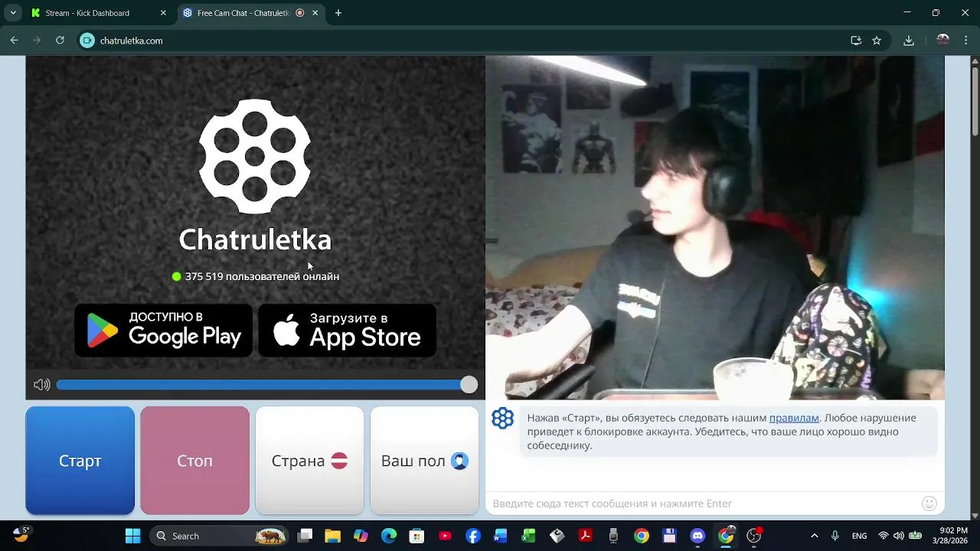The height and width of the screenshot is (551, 980).
Task: Open Microsoft Edge from the taskbar
Action: coord(389,536)
